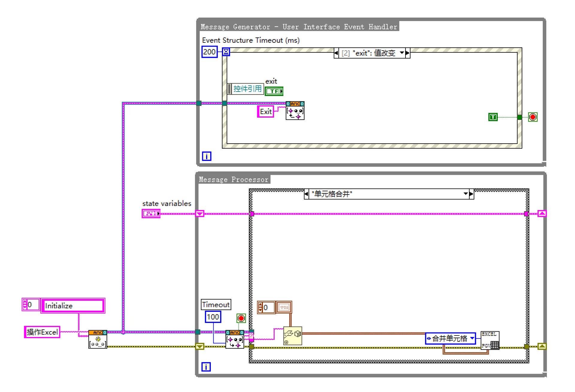Click the Initialize string array constant
The height and width of the screenshot is (392, 575).
[x=73, y=306]
